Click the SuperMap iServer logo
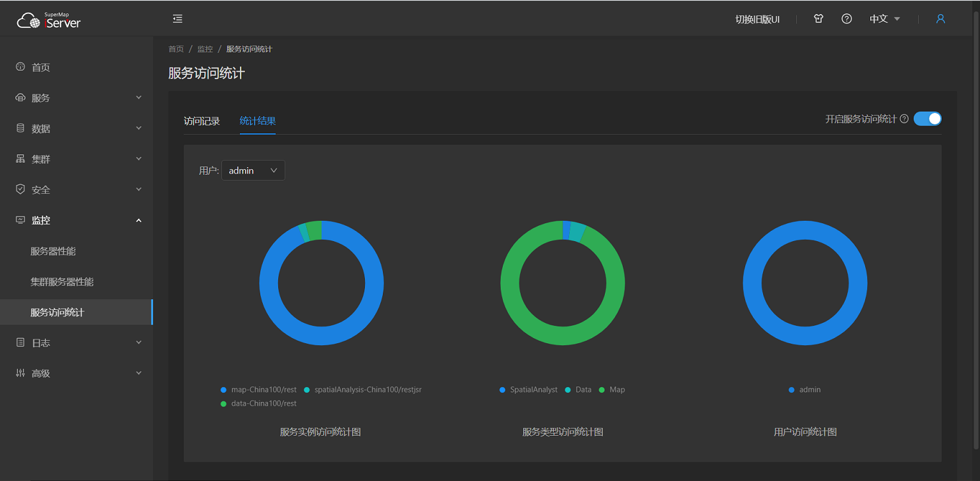Viewport: 980px width, 481px height. pyautogui.click(x=49, y=21)
